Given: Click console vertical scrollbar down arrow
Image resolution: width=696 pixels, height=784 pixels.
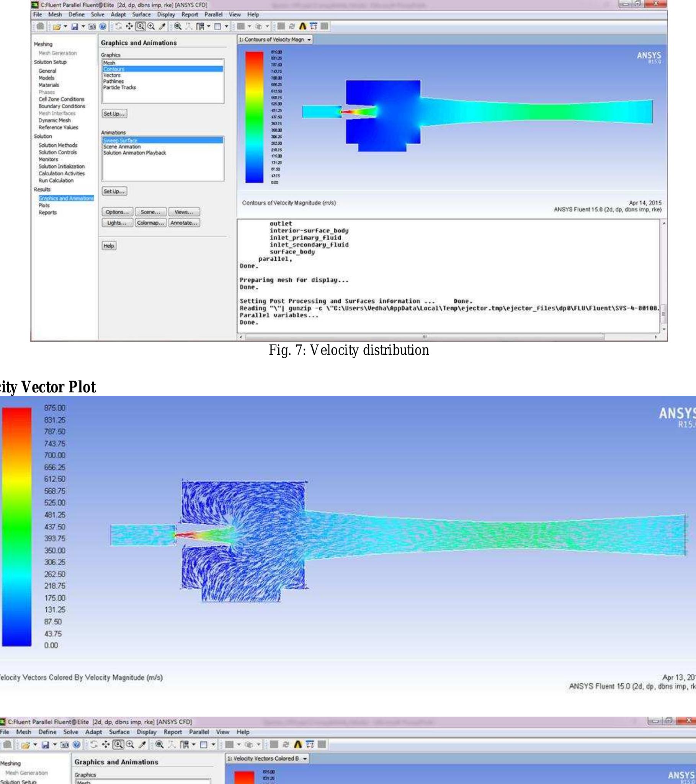Looking at the screenshot, I should click(x=663, y=329).
